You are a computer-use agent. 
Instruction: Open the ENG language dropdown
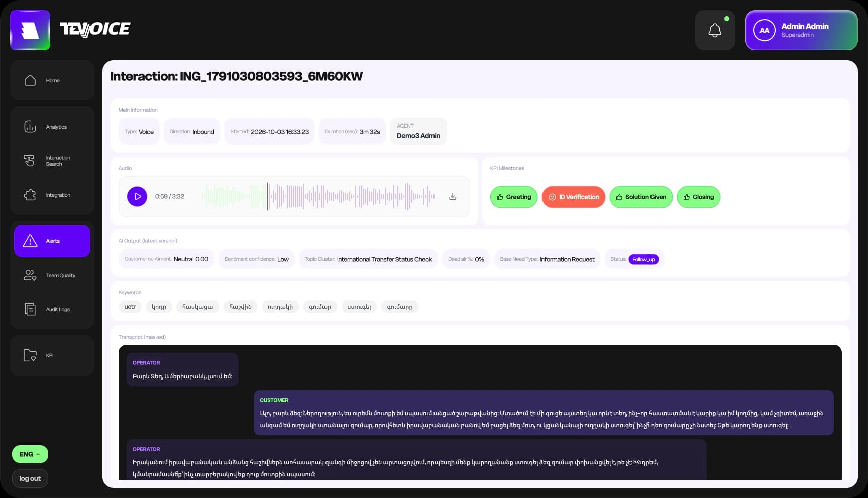pyautogui.click(x=30, y=454)
